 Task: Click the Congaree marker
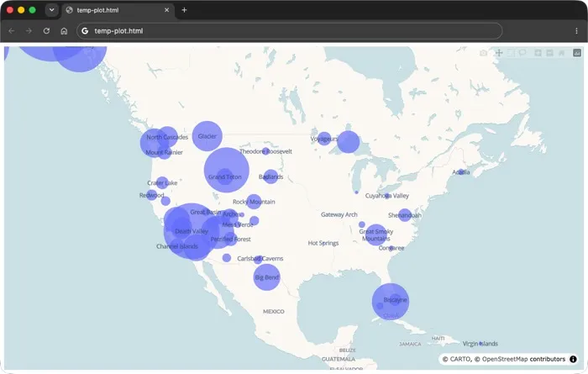coord(391,248)
